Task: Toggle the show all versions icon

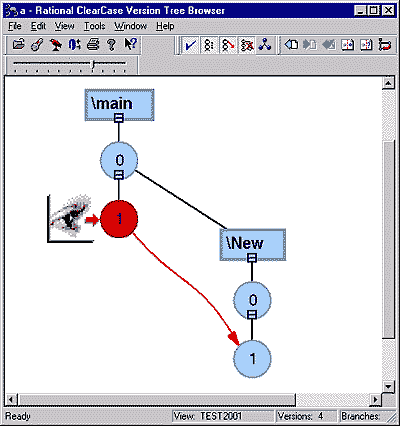Action: click(x=209, y=45)
